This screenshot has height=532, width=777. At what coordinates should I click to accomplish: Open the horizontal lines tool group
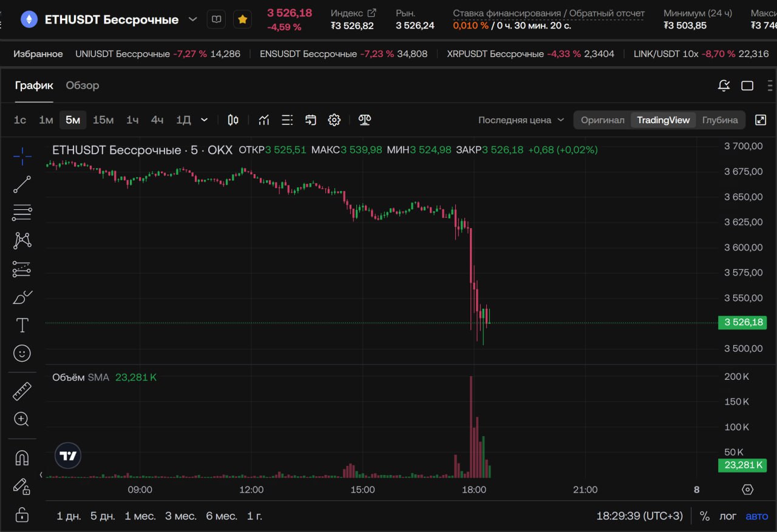tap(22, 212)
